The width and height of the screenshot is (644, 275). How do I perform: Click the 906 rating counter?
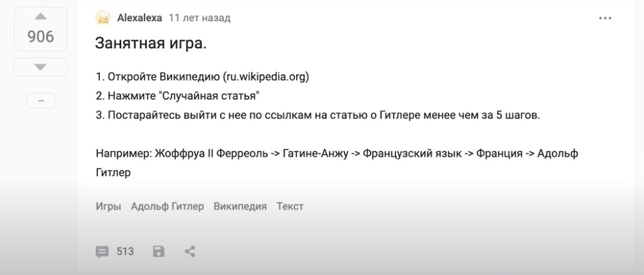point(40,37)
